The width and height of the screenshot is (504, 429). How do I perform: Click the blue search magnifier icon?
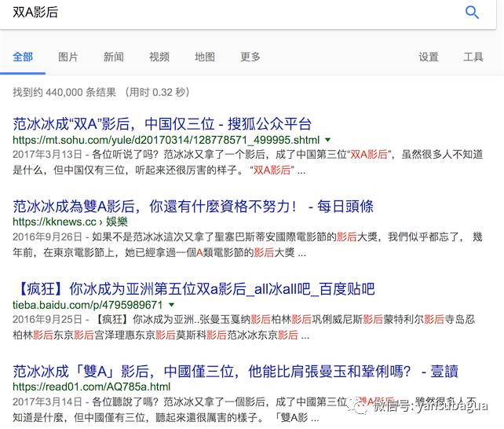tap(472, 13)
